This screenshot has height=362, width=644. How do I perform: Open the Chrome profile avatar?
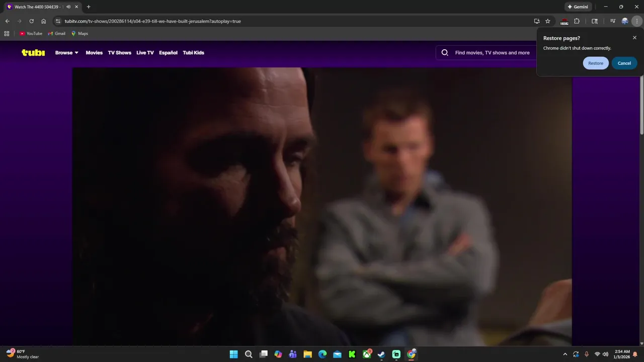click(x=625, y=21)
